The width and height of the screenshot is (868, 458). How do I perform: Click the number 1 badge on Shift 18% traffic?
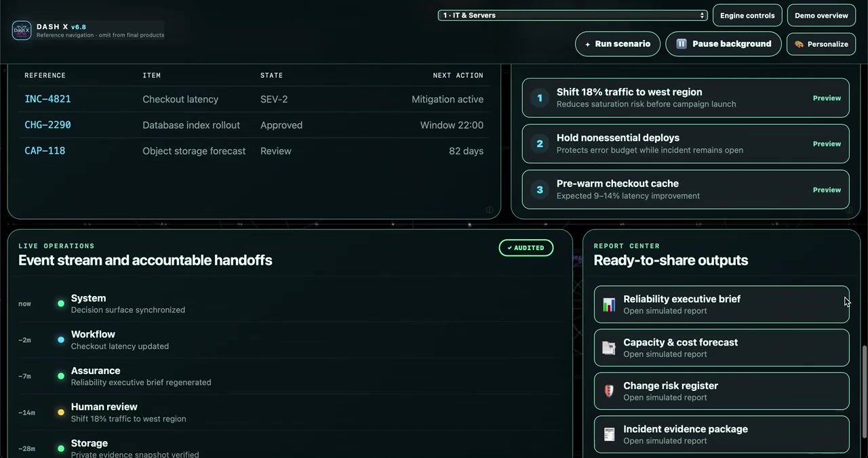(540, 98)
